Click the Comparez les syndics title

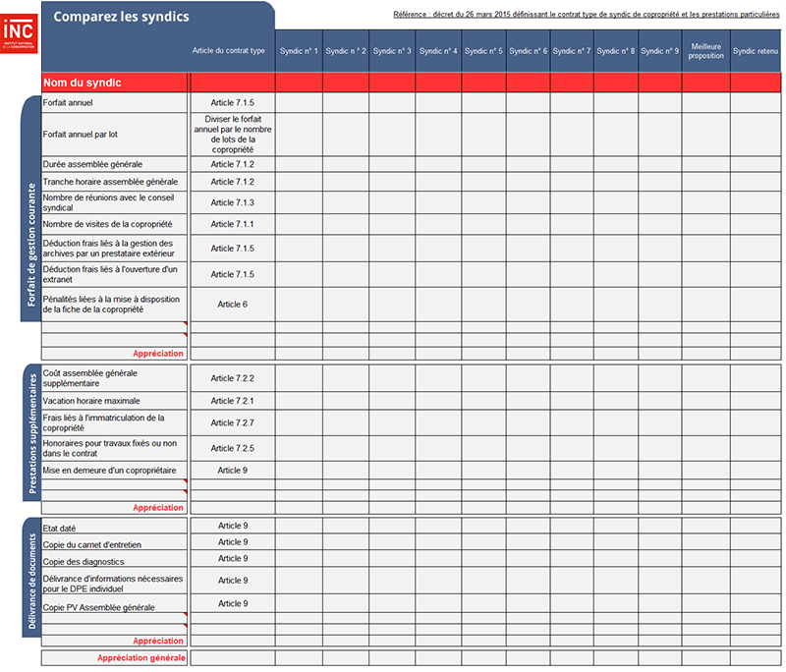tap(121, 17)
